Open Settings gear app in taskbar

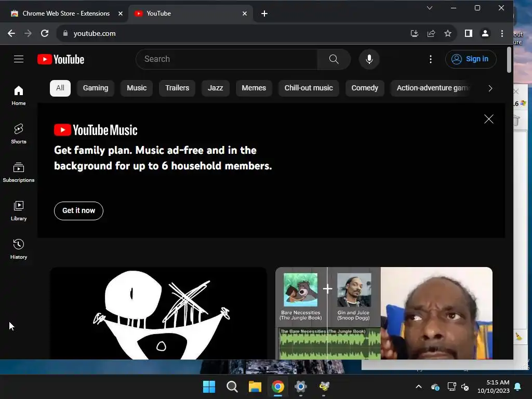[x=301, y=387]
